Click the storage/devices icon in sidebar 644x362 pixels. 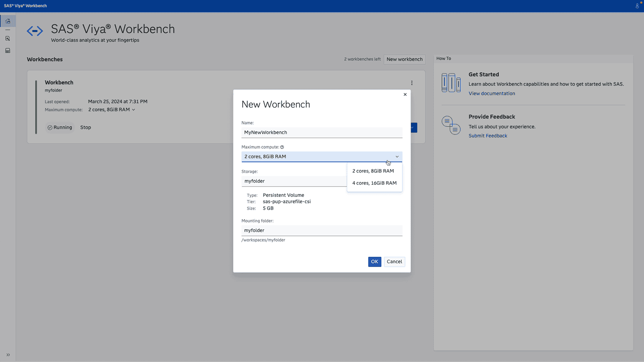[x=8, y=50]
